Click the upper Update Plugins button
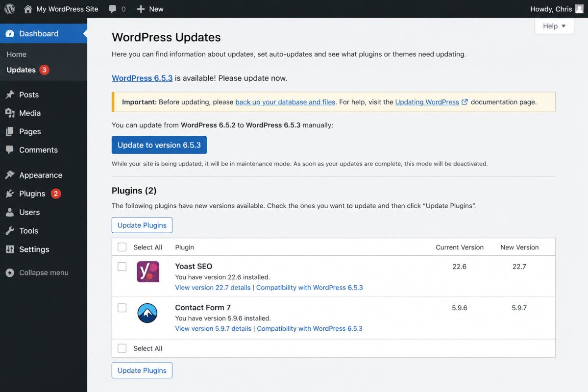The height and width of the screenshot is (392, 588). tap(142, 225)
